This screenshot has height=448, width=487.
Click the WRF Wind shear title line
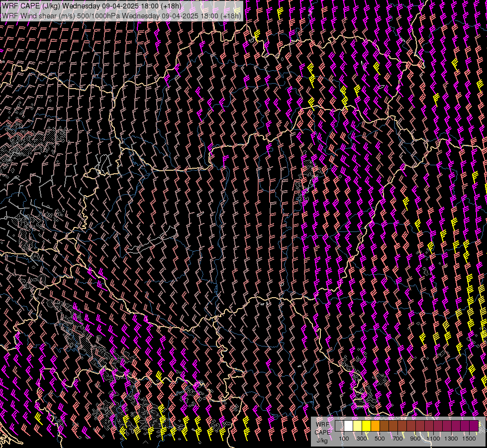pyautogui.click(x=121, y=16)
